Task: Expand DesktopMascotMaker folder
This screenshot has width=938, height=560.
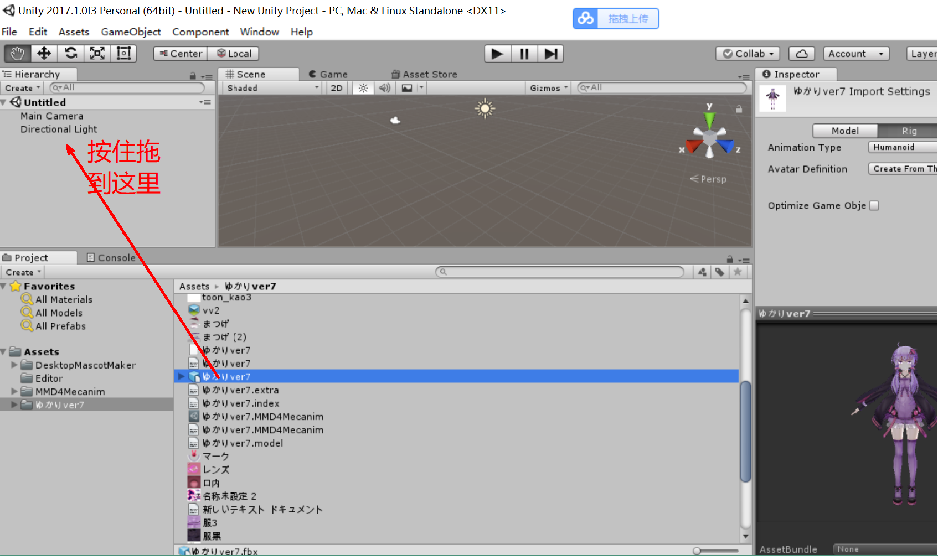Action: click(x=14, y=365)
